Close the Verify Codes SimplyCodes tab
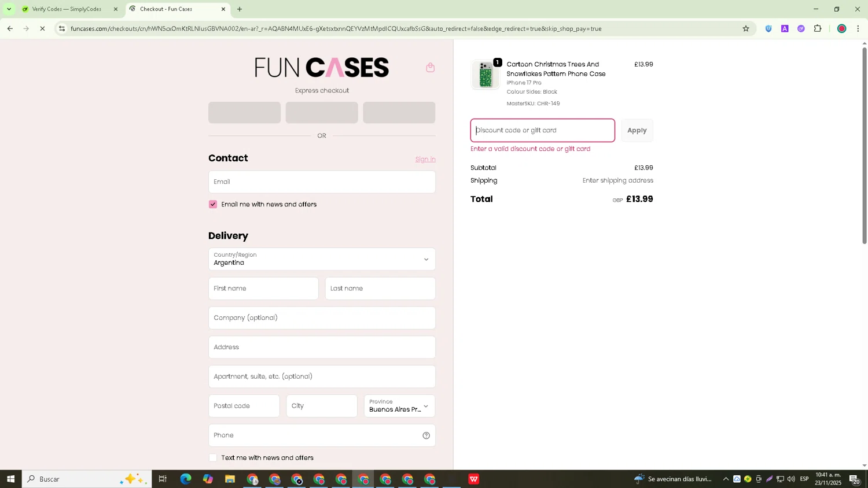Image resolution: width=868 pixels, height=488 pixels. (x=115, y=9)
